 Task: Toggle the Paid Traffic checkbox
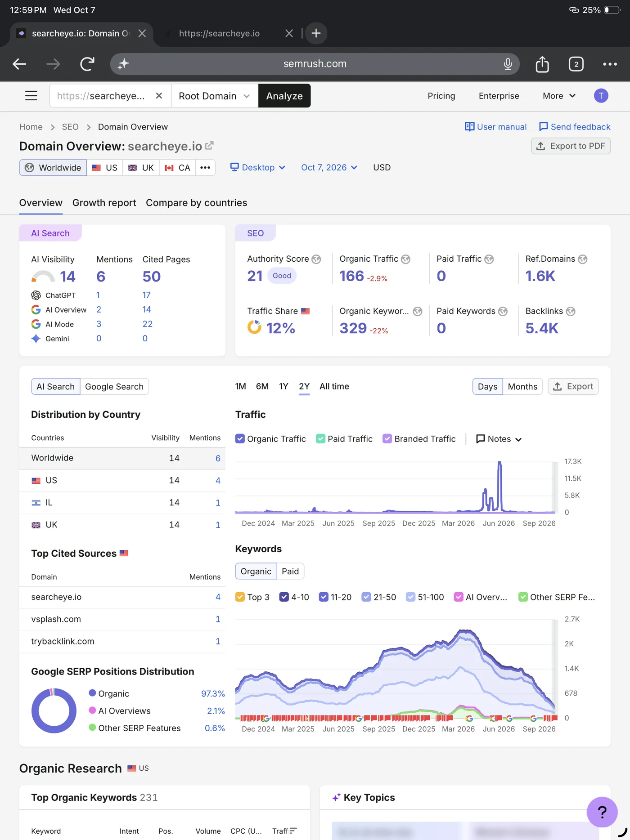[x=320, y=439]
